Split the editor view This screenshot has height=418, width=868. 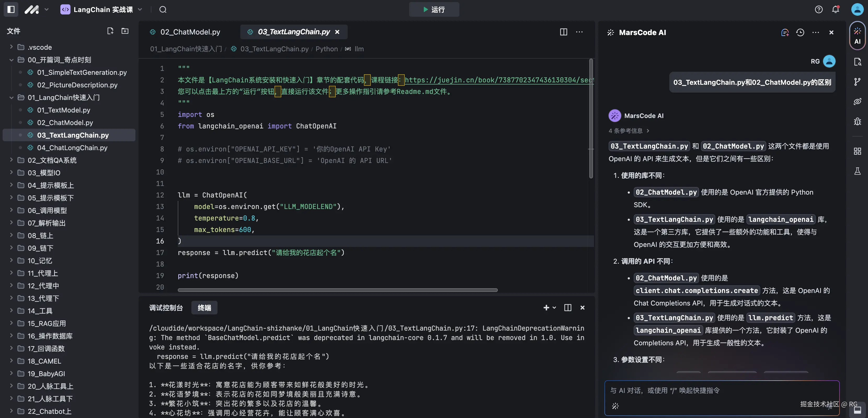click(563, 32)
